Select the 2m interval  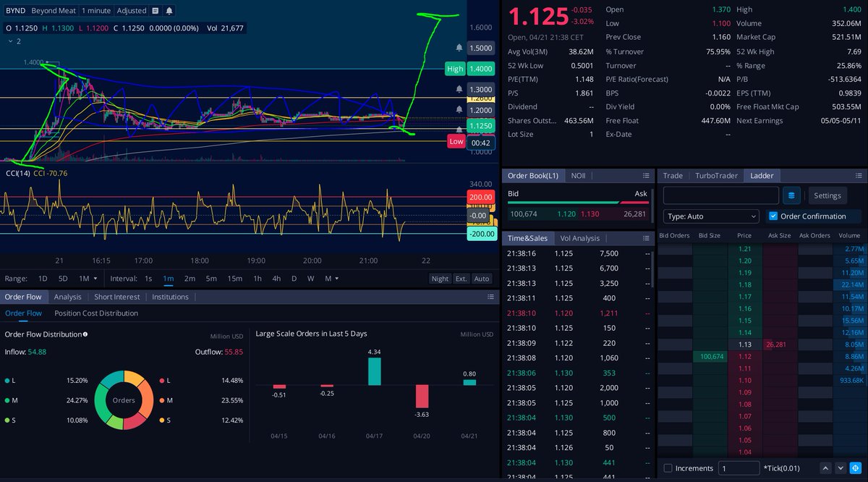click(x=190, y=279)
